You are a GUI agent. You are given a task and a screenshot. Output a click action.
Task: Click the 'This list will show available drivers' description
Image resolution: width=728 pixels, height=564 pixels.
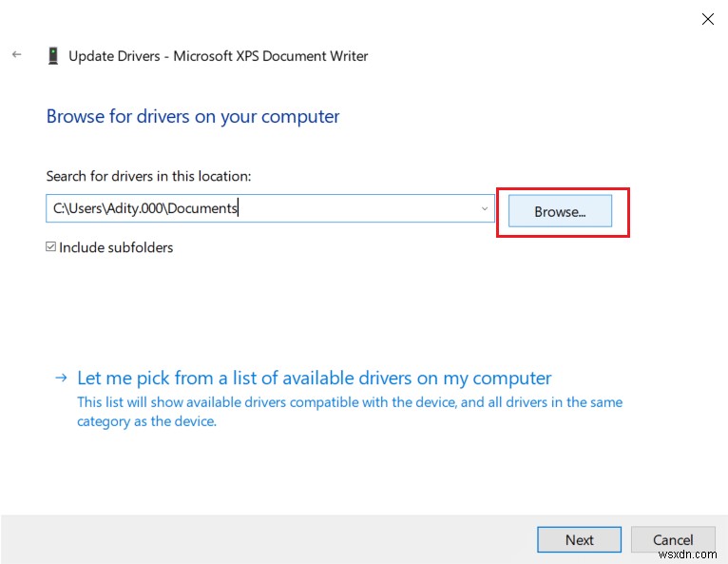coord(350,412)
